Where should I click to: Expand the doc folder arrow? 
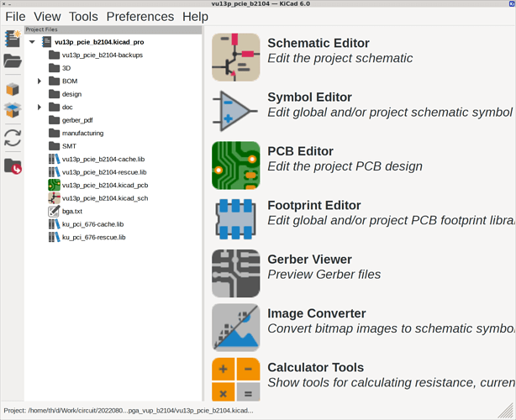[39, 107]
